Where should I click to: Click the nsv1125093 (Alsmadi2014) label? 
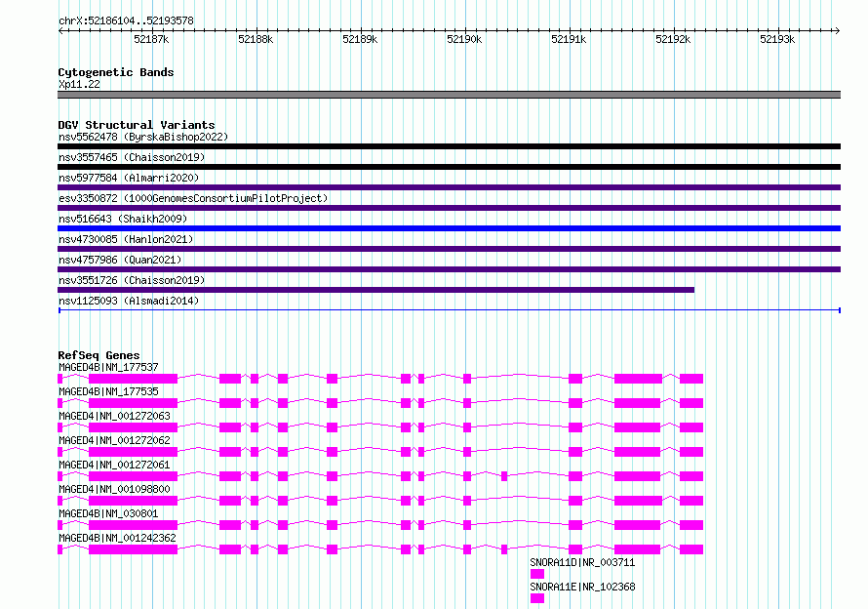[x=129, y=301]
